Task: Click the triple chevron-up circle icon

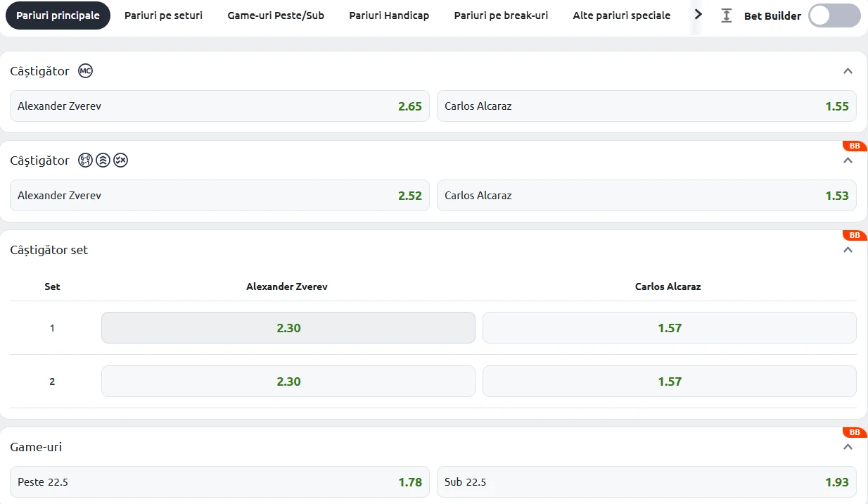Action: click(103, 160)
